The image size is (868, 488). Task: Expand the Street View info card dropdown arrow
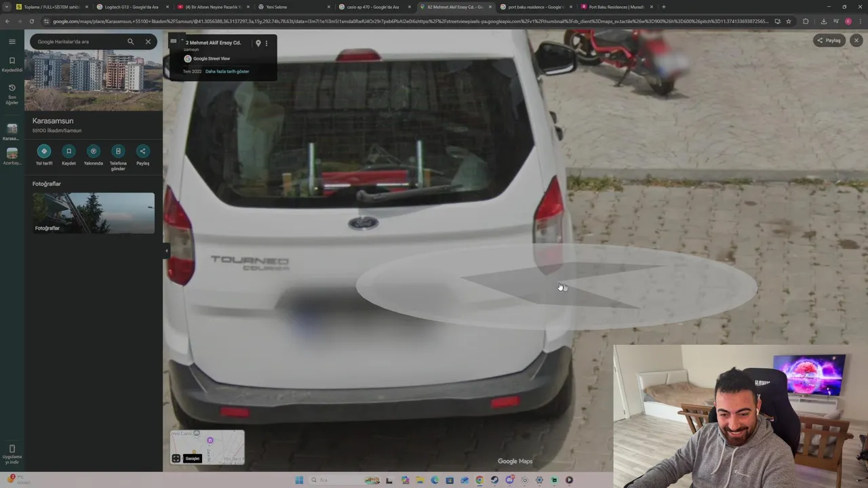(181, 41)
